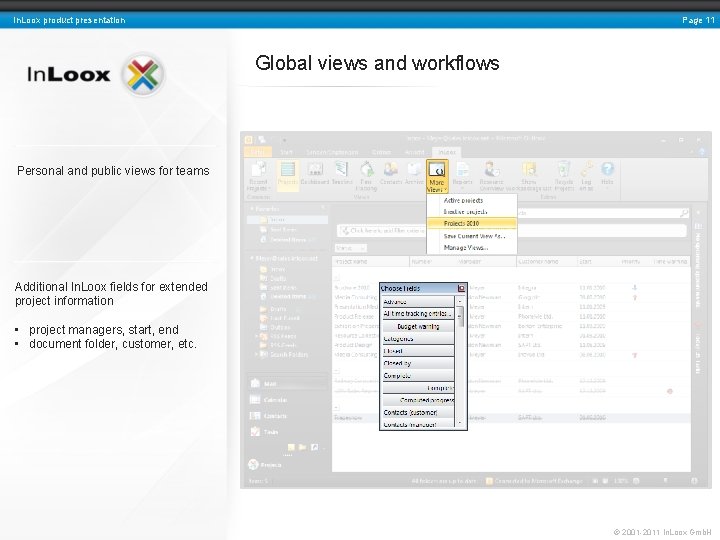Expand the Search Folders tree node
This screenshot has height=540, width=720.
tap(256, 354)
